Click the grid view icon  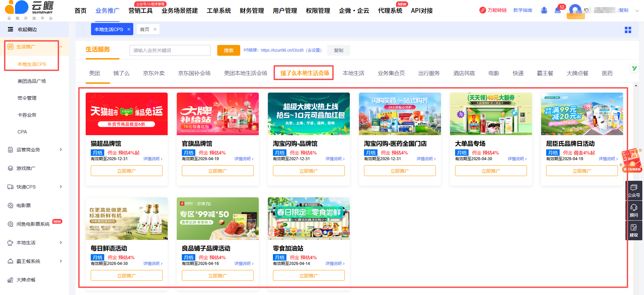click(628, 30)
